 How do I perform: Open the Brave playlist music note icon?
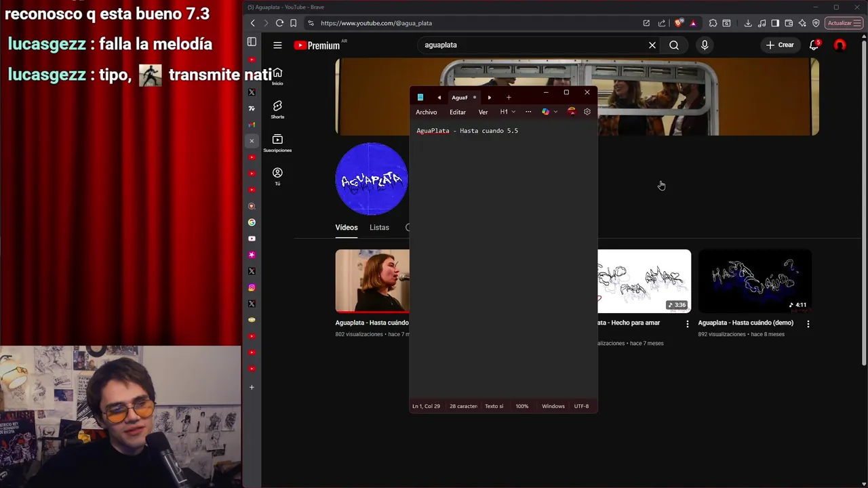tap(762, 23)
